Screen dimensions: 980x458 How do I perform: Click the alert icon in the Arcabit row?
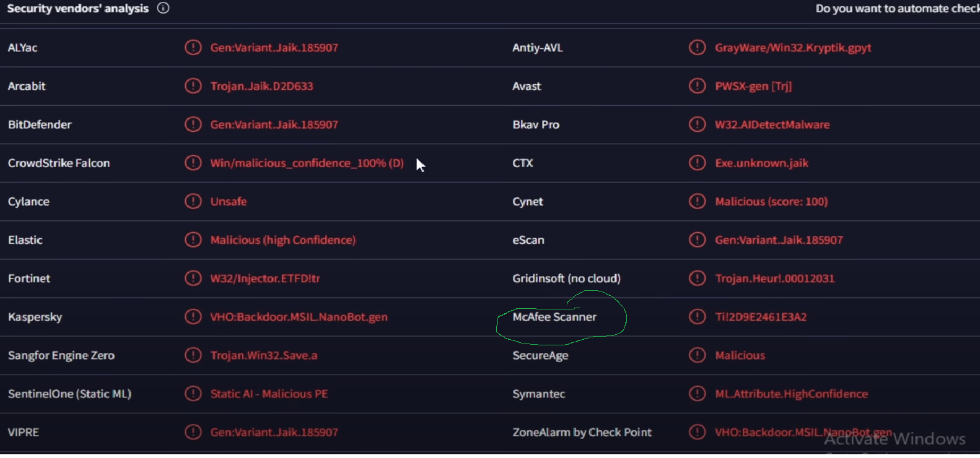pyautogui.click(x=193, y=85)
